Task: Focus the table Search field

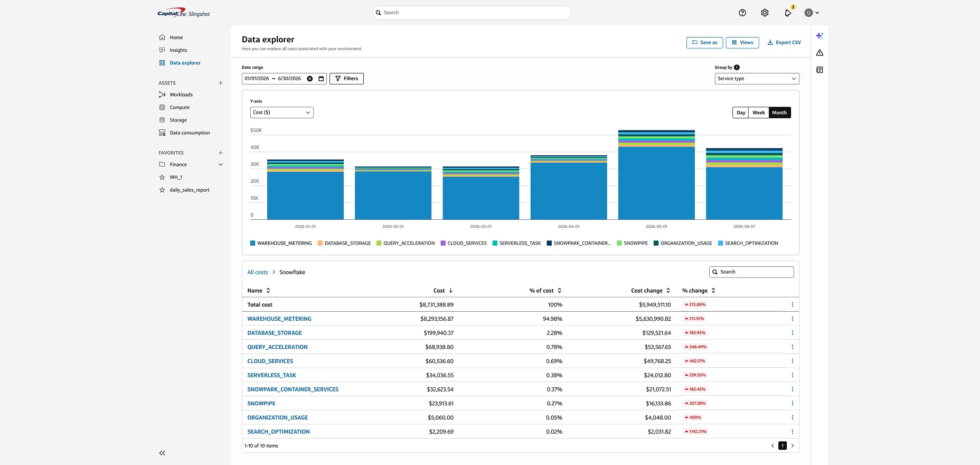Action: point(751,272)
